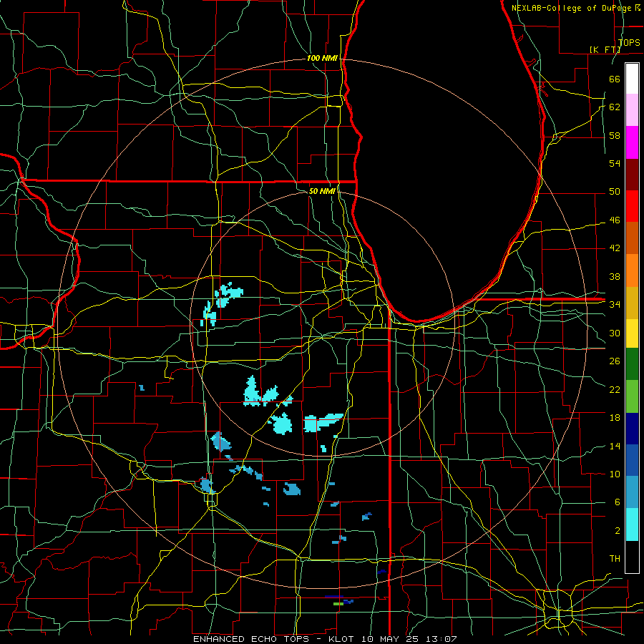Click the "TH" threshold label
Image resolution: width=644 pixels, height=644 pixels.
(x=615, y=559)
